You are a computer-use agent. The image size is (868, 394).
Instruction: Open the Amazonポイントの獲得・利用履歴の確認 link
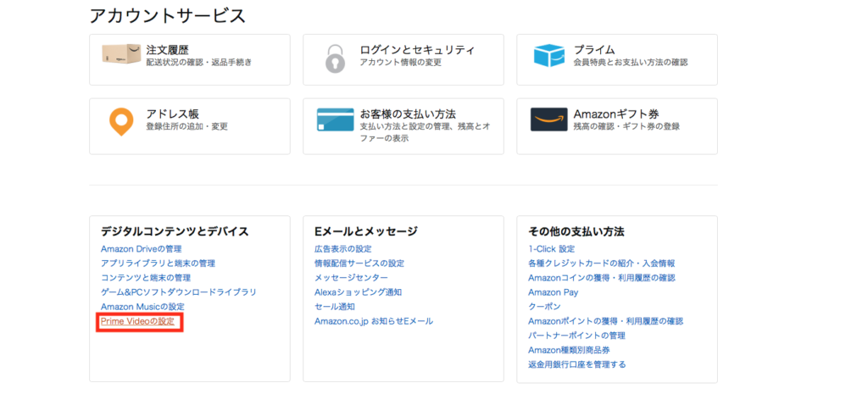[x=605, y=321]
